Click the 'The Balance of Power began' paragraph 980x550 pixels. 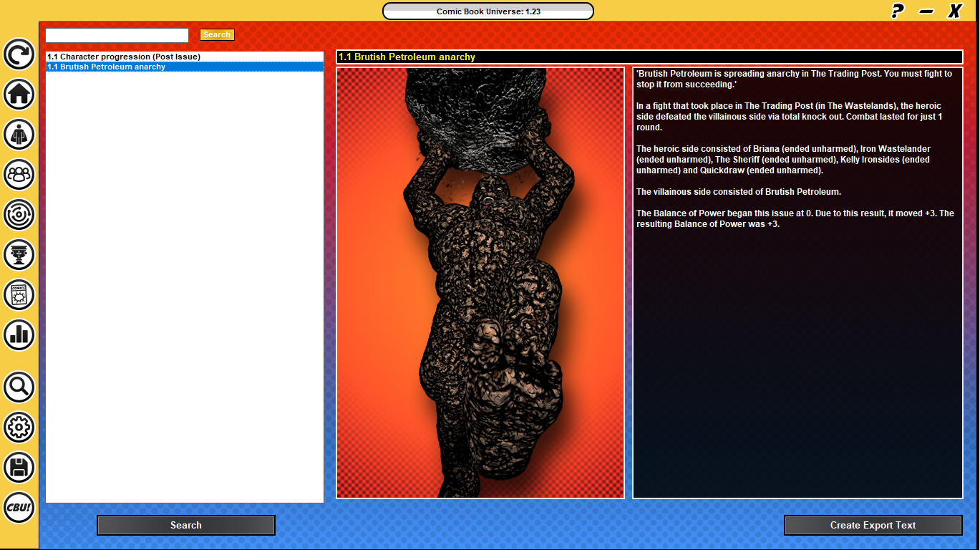point(795,218)
